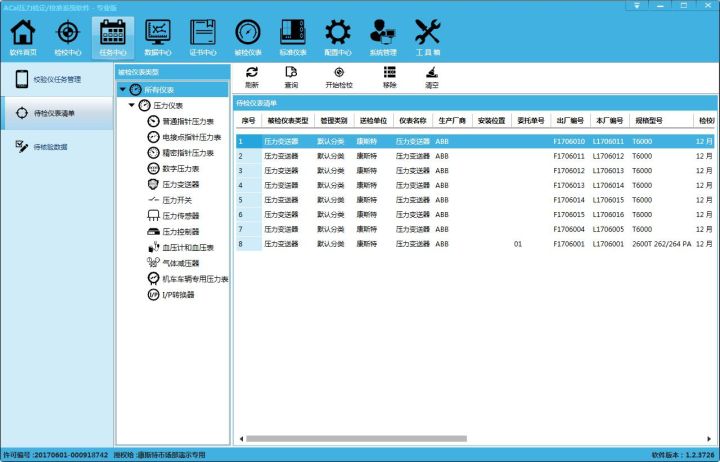Select 血压计和血压表 tree item
This screenshot has width=720, height=462.
188,247
